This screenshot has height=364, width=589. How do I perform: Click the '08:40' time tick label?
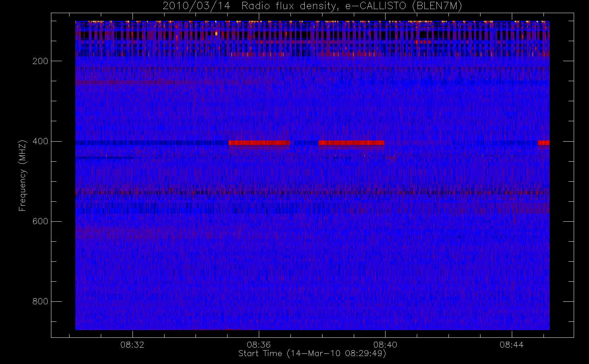coord(385,345)
